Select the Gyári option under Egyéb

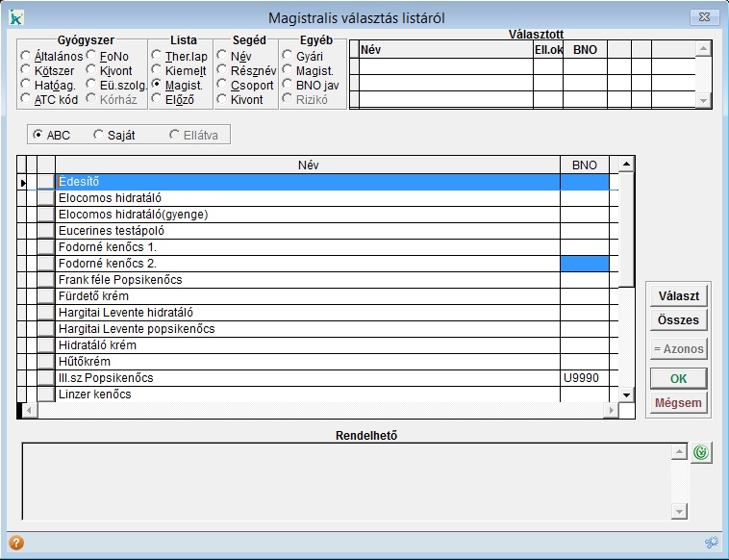pyautogui.click(x=288, y=57)
